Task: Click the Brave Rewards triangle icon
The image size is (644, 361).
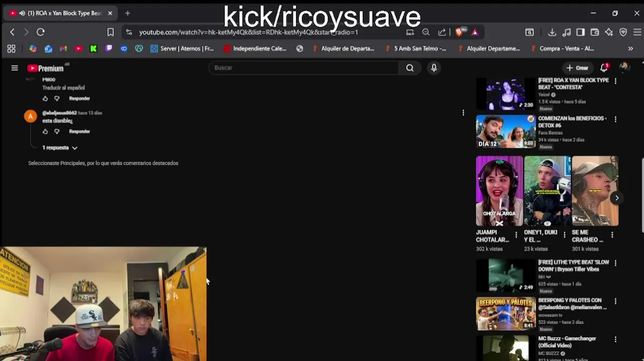Action: (475, 32)
